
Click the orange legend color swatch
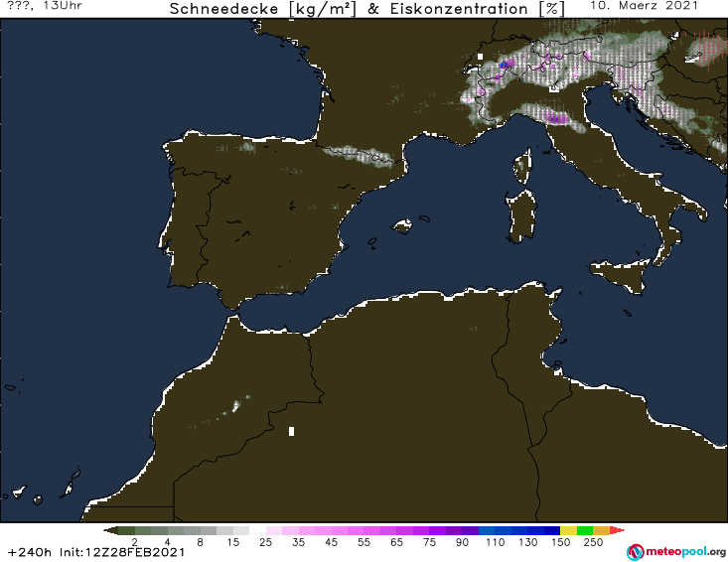[601, 530]
